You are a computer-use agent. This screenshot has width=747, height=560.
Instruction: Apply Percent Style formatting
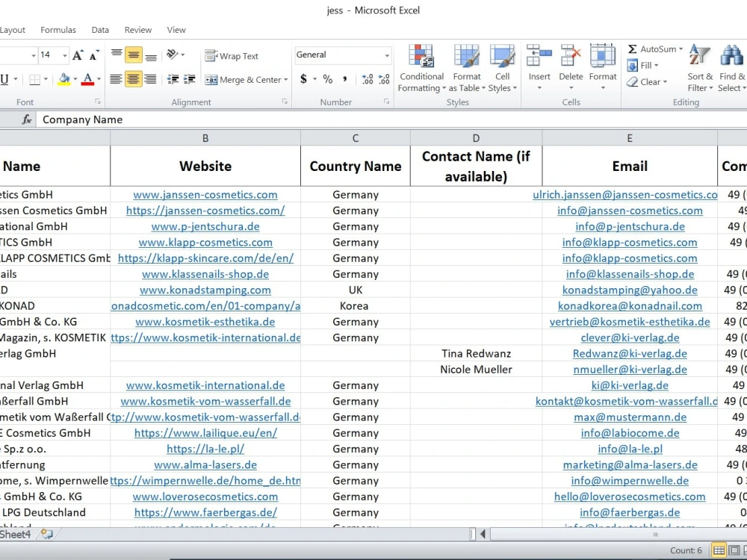(328, 79)
